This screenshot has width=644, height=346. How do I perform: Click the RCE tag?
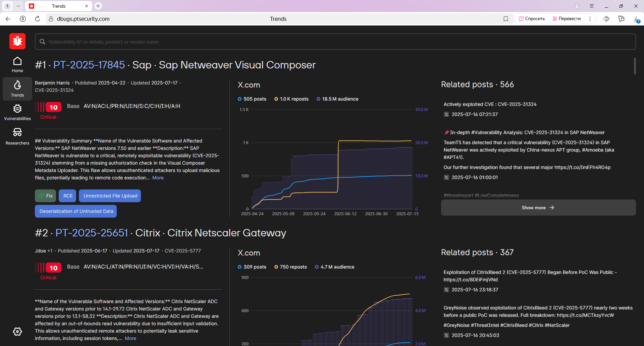(68, 196)
